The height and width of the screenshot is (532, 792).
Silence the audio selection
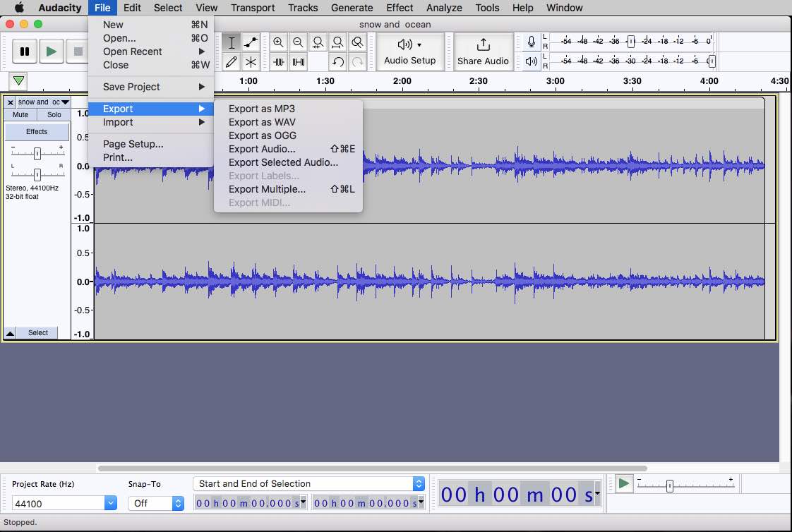pos(298,62)
